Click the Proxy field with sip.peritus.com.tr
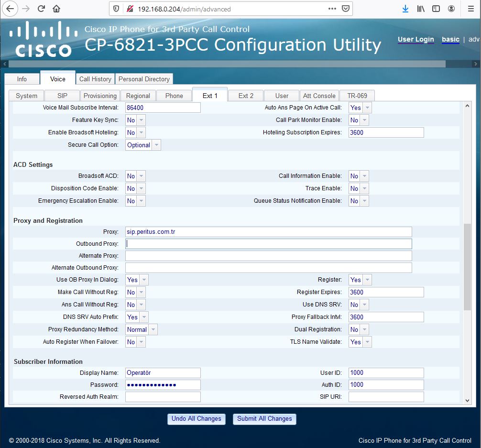This screenshot has height=448, width=481. [268, 232]
